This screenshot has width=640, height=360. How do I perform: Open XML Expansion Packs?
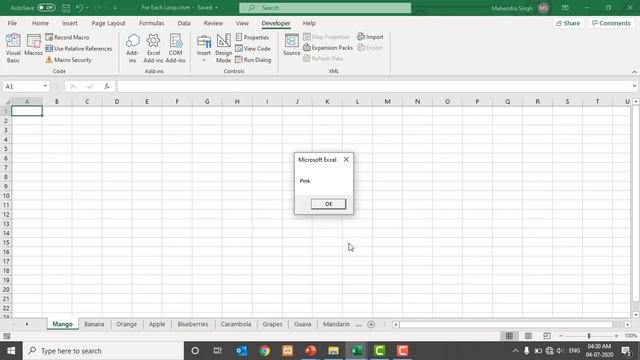pos(328,48)
